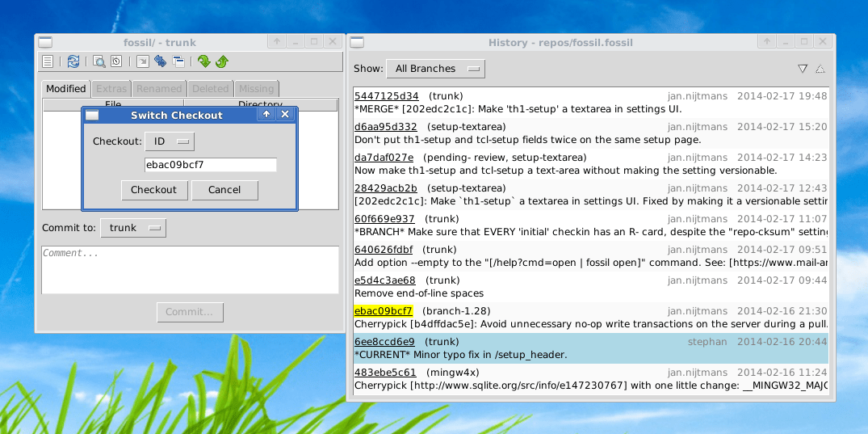
Task: Click the File column header
Action: click(x=114, y=105)
